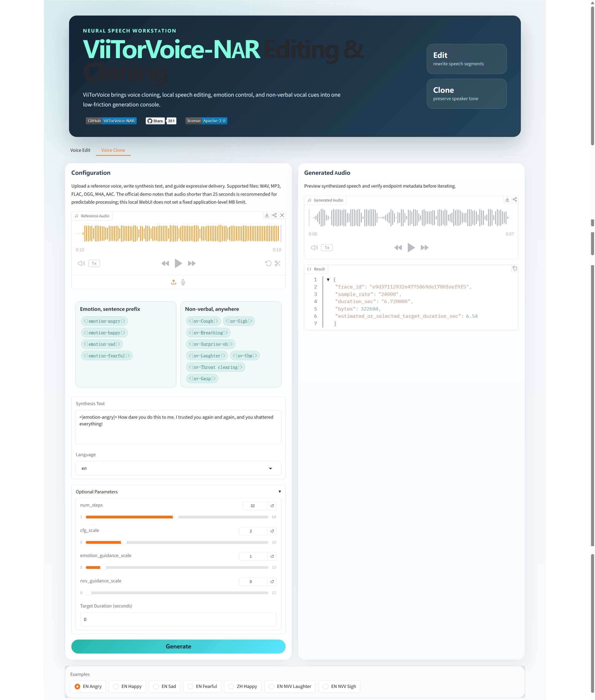Screen dimensions: 595x700
Task: Insert the emotion-fearful tag
Action: tap(107, 355)
